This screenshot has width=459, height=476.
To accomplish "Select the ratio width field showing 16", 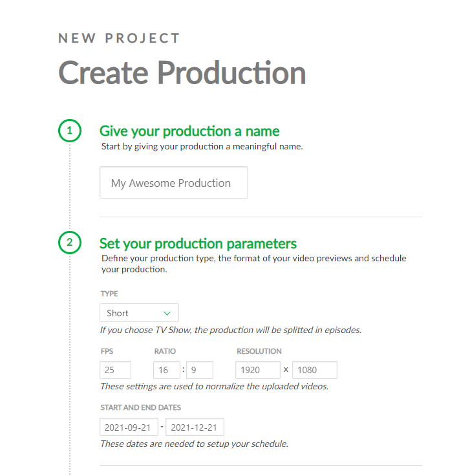I will (167, 370).
